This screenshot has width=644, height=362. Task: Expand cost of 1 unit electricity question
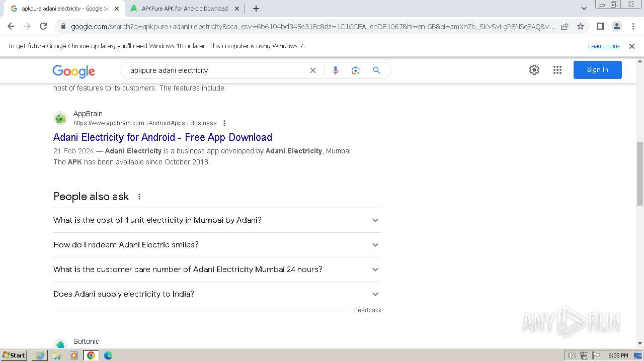pyautogui.click(x=217, y=220)
